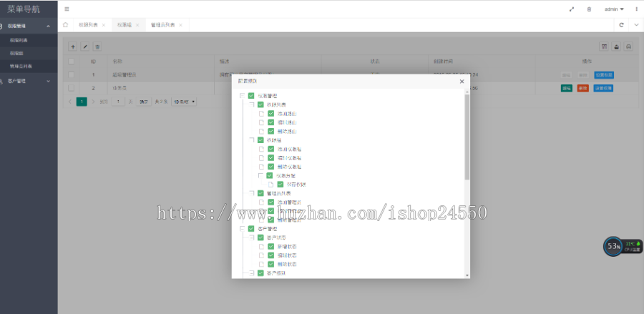
Task: Collapse the 管理员列表 node in dialog tree
Action: (251, 193)
